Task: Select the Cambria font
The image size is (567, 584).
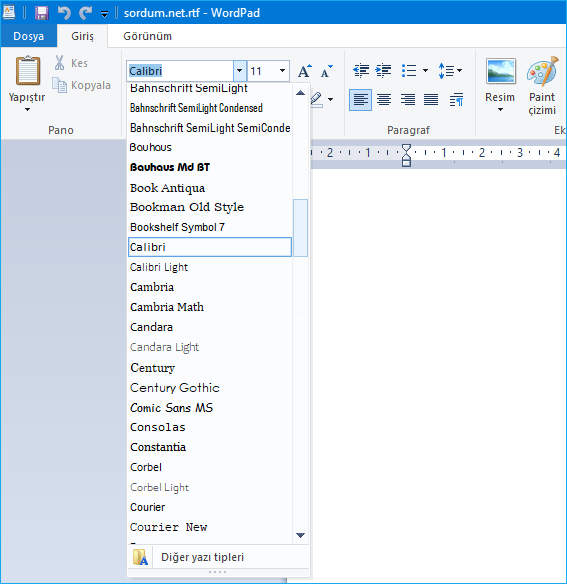Action: tap(210, 287)
